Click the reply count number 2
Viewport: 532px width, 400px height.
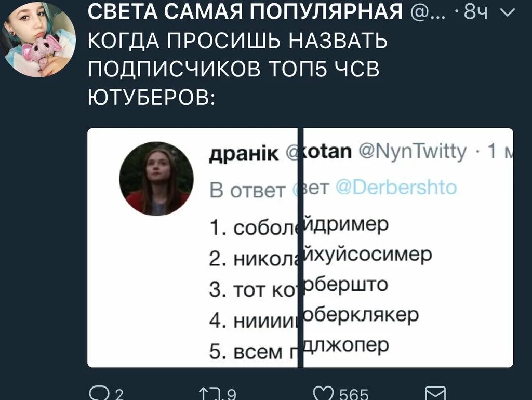pyautogui.click(x=119, y=395)
